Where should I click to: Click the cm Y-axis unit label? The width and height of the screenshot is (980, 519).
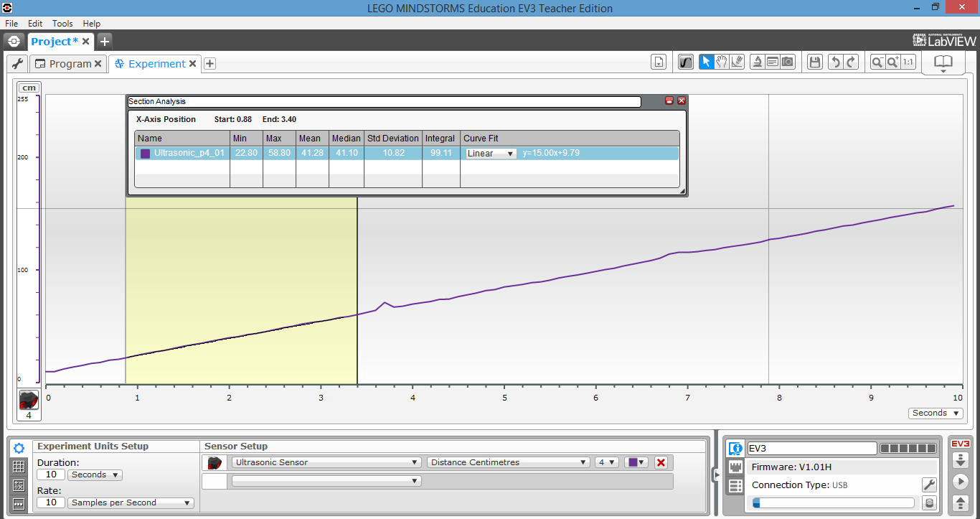tap(29, 88)
